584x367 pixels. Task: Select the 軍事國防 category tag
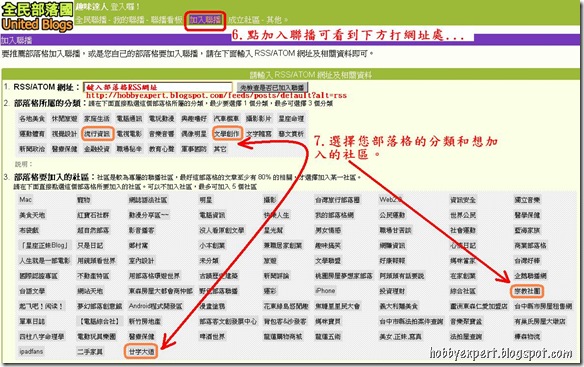click(x=194, y=149)
